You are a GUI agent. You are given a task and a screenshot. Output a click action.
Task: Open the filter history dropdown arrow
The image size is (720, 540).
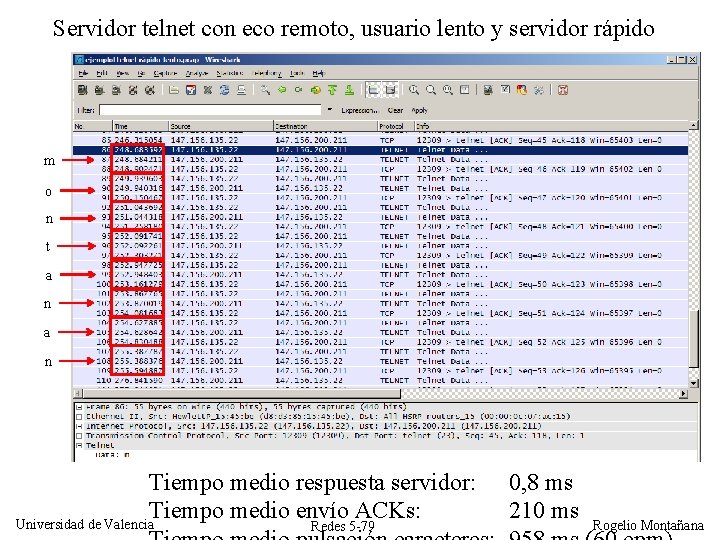tap(330, 110)
